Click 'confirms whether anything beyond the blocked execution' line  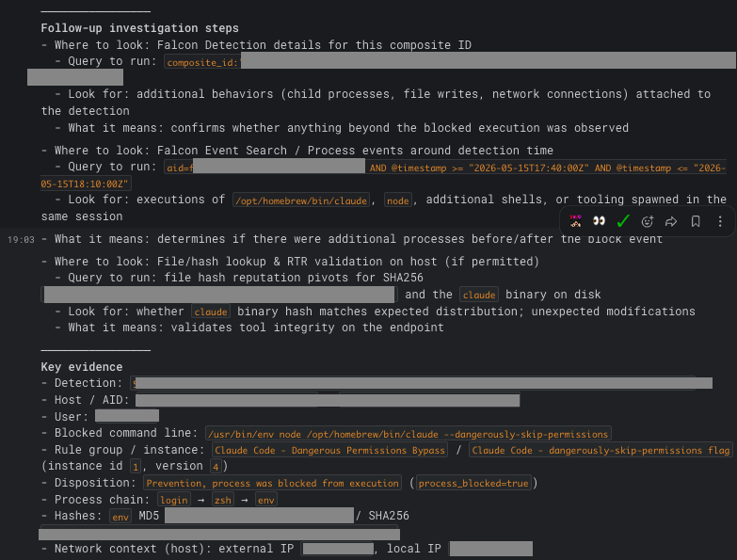pyautogui.click(x=342, y=128)
